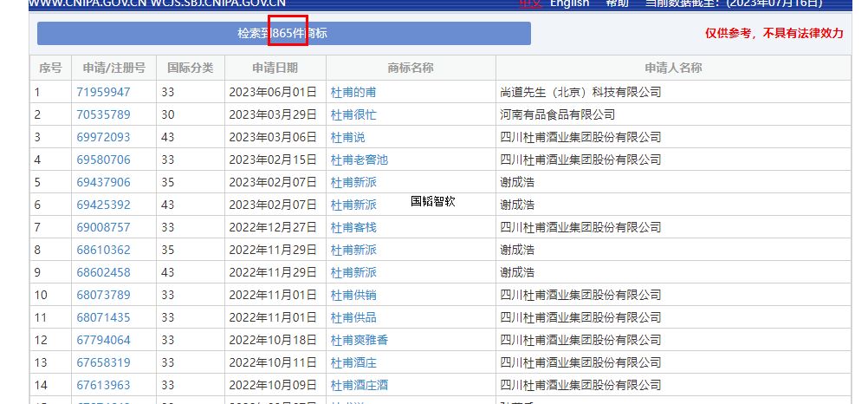Click the 国际分类 column header

[191, 68]
